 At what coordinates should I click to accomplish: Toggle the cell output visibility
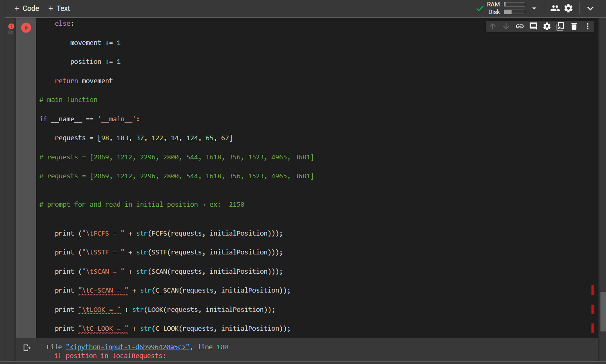[x=27, y=348]
